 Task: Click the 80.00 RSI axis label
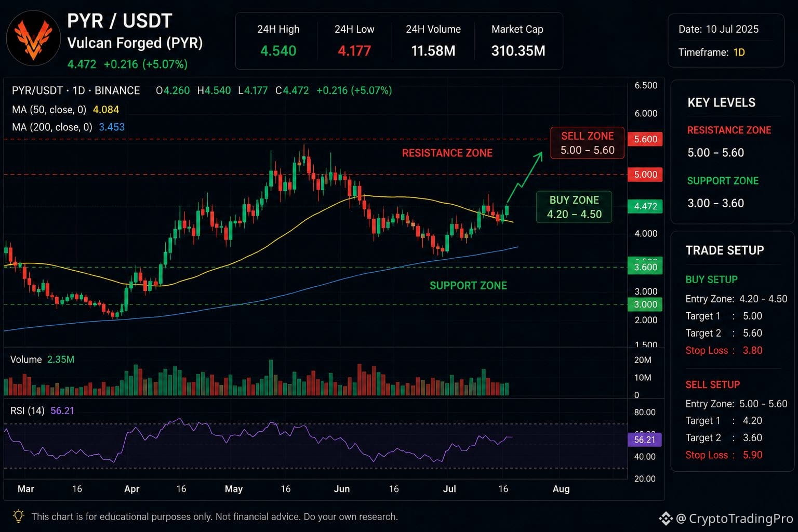[x=645, y=412]
